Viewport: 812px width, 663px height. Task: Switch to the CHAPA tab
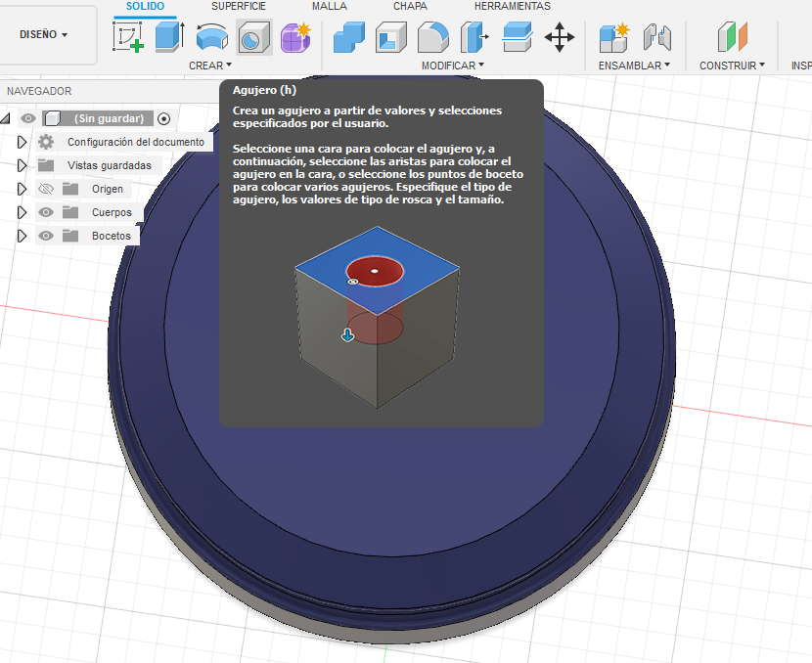pyautogui.click(x=410, y=6)
